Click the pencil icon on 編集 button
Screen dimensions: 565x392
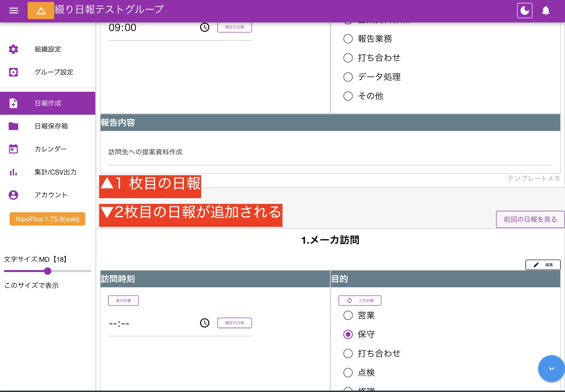(536, 265)
